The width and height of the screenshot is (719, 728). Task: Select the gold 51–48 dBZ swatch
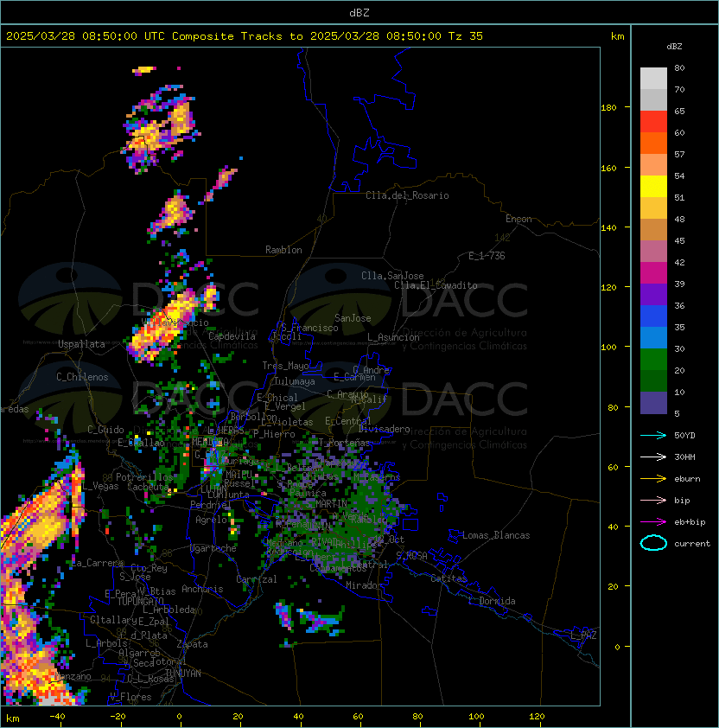(653, 208)
